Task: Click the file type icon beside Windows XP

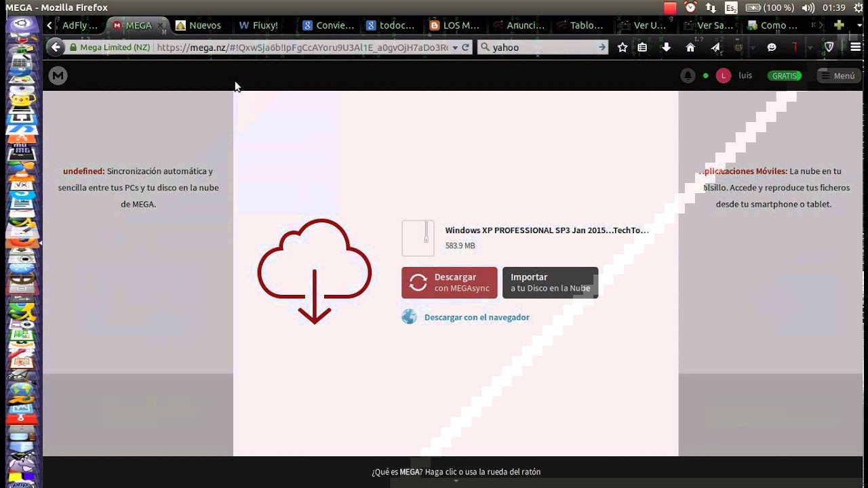Action: (x=418, y=238)
